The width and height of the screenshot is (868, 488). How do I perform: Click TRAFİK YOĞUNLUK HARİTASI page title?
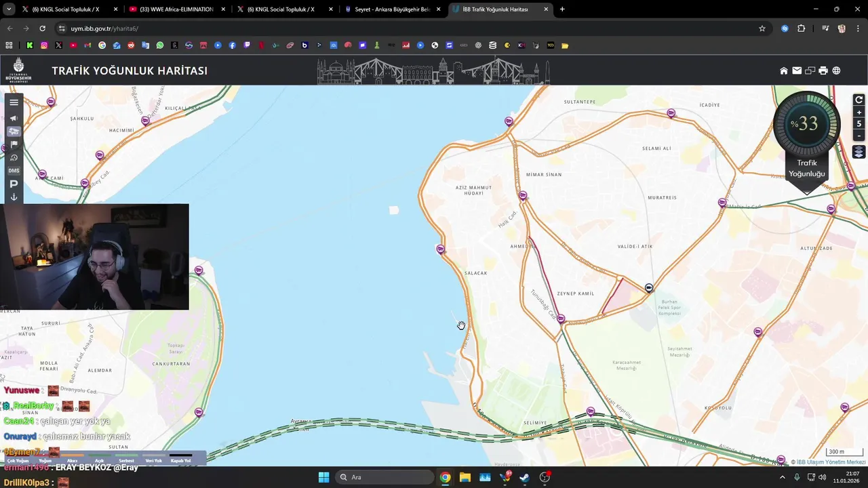click(x=130, y=70)
